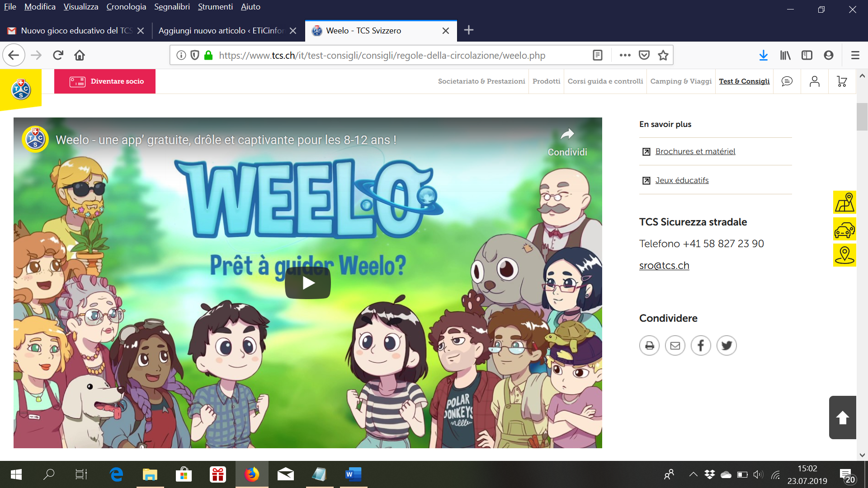Print the page via the share icon
This screenshot has height=488, width=868.
coord(650,346)
